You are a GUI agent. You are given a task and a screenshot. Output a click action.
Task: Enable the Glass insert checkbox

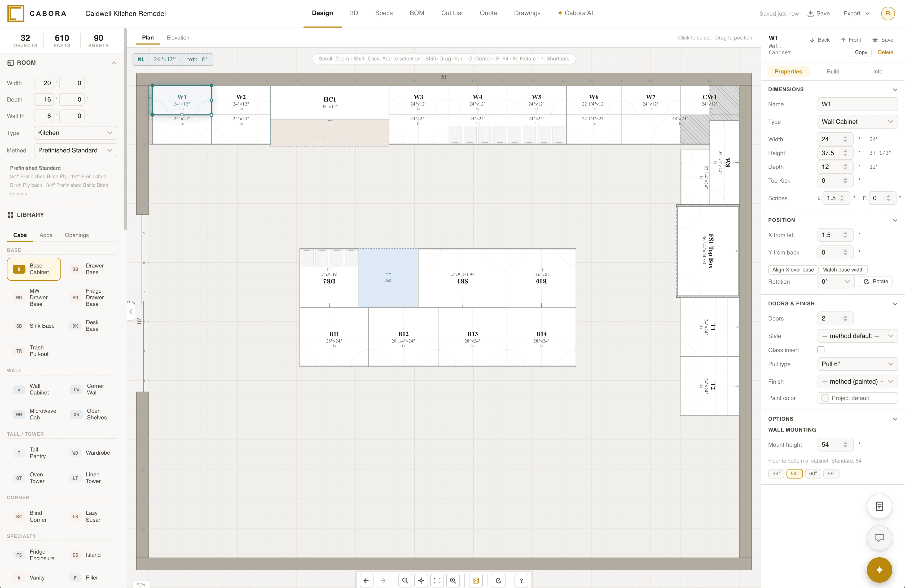click(821, 349)
